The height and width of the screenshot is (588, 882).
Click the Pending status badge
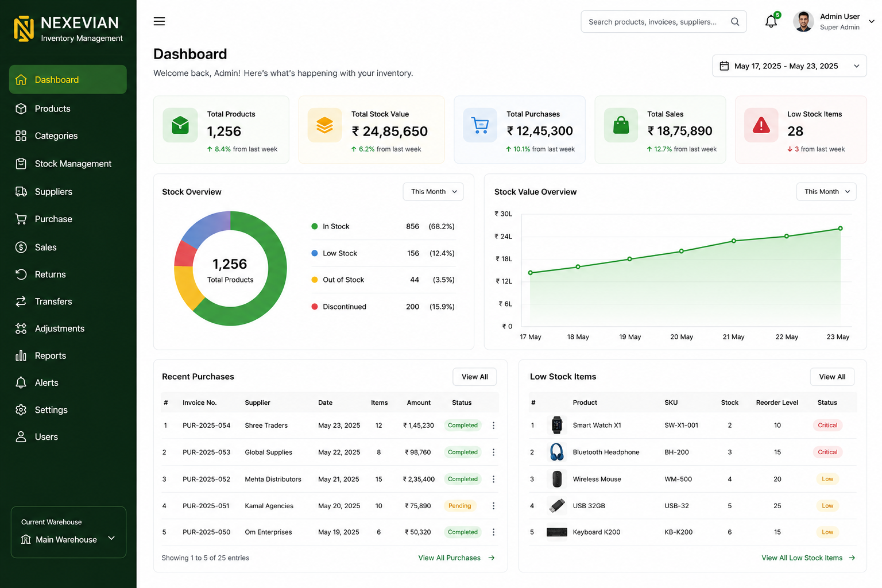[459, 506]
